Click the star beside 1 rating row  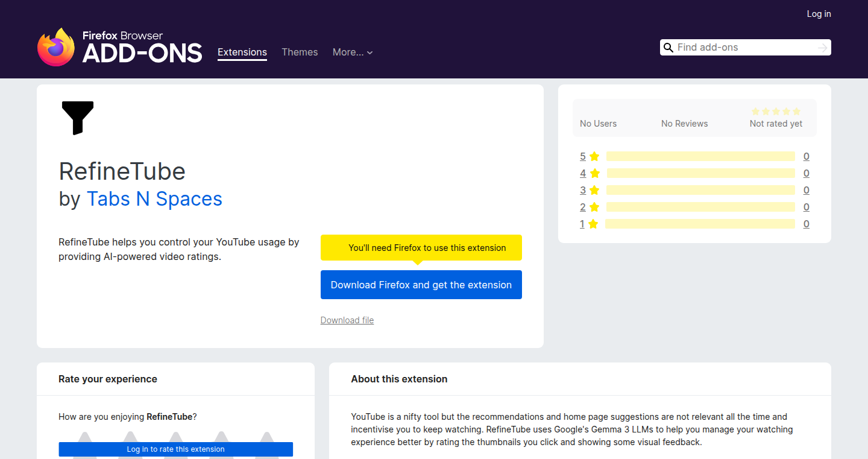593,224
